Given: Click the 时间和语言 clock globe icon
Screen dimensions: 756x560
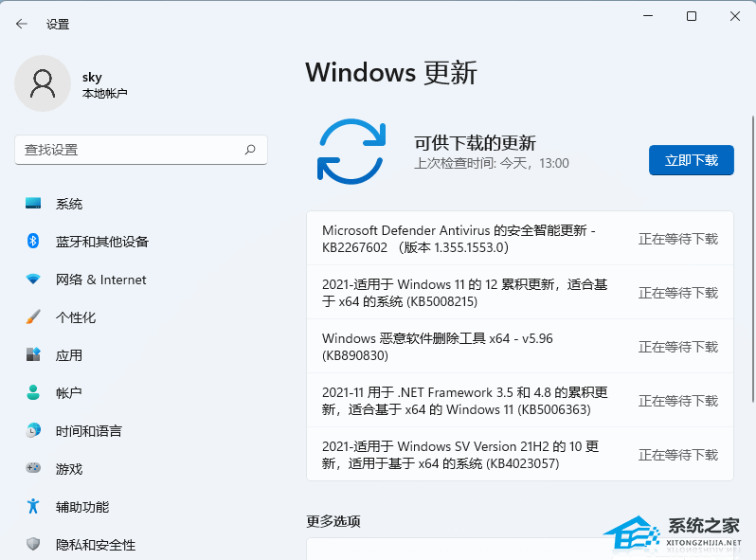Looking at the screenshot, I should [x=33, y=430].
